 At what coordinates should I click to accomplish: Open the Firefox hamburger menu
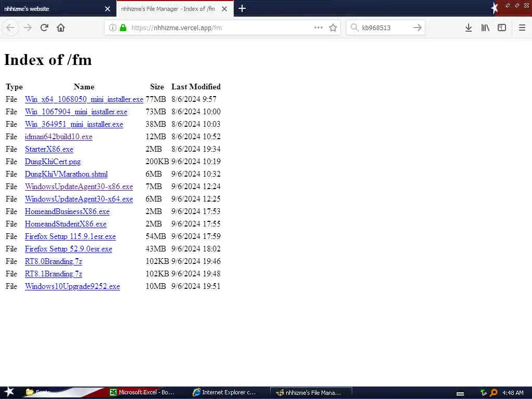522,28
